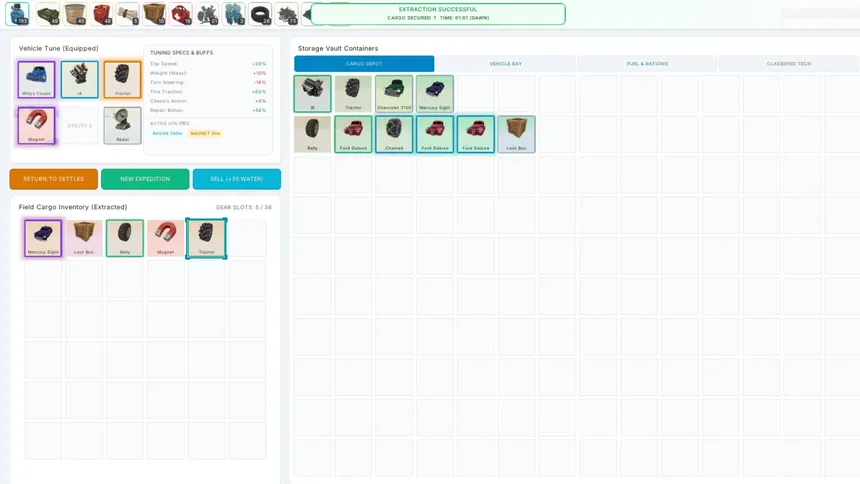Click the rubber tire resource icon

(260, 14)
